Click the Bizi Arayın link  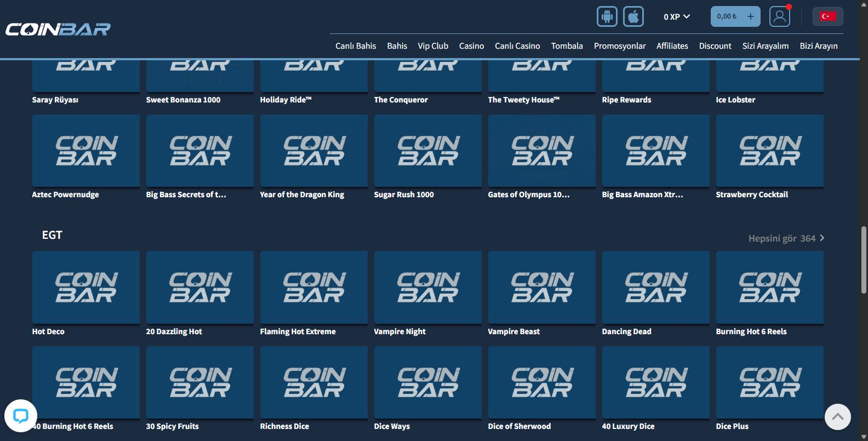point(818,46)
